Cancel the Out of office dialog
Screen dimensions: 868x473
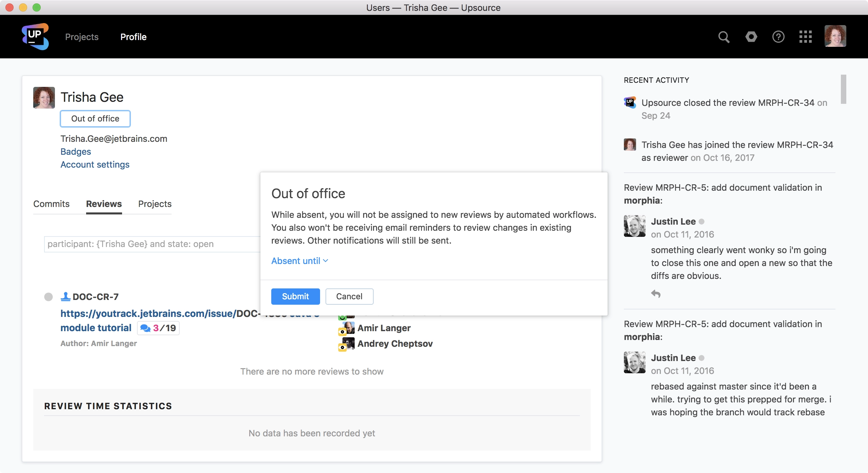(x=350, y=297)
